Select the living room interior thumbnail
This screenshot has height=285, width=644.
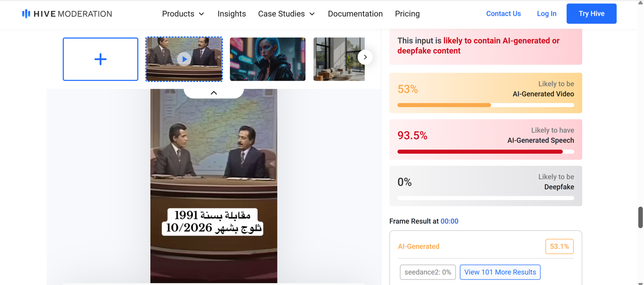(x=339, y=59)
